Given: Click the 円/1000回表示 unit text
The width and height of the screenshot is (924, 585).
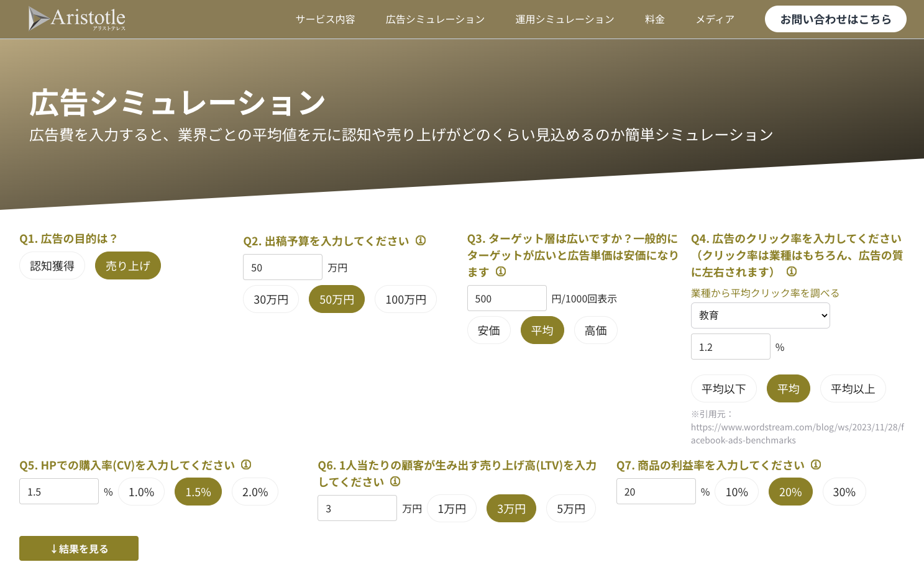Looking at the screenshot, I should pos(584,299).
